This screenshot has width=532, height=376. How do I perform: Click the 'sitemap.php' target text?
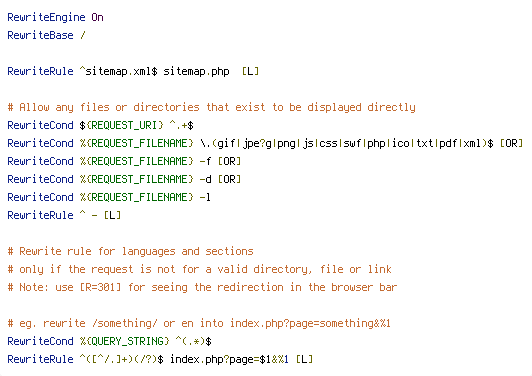196,72
